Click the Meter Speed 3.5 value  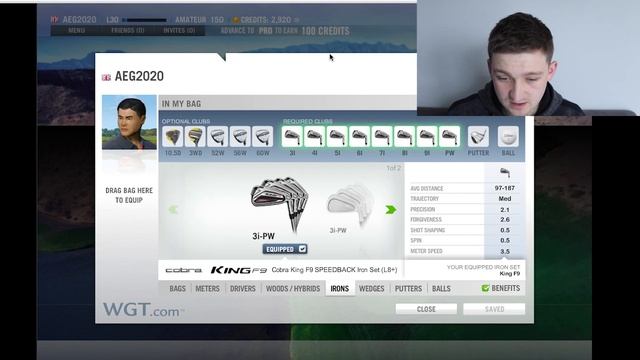coord(505,251)
